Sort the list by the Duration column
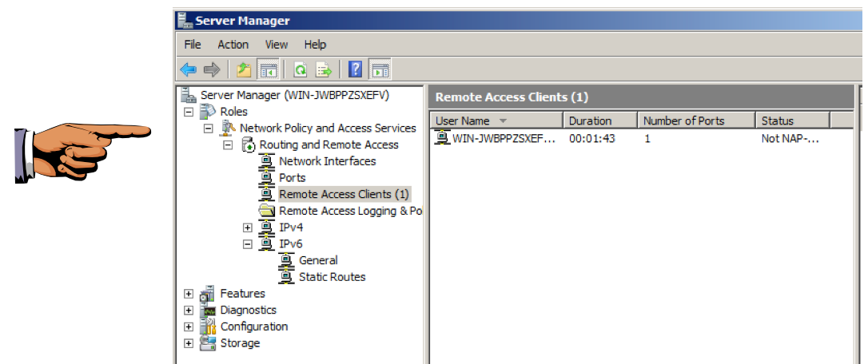868x364 pixels. tap(590, 121)
